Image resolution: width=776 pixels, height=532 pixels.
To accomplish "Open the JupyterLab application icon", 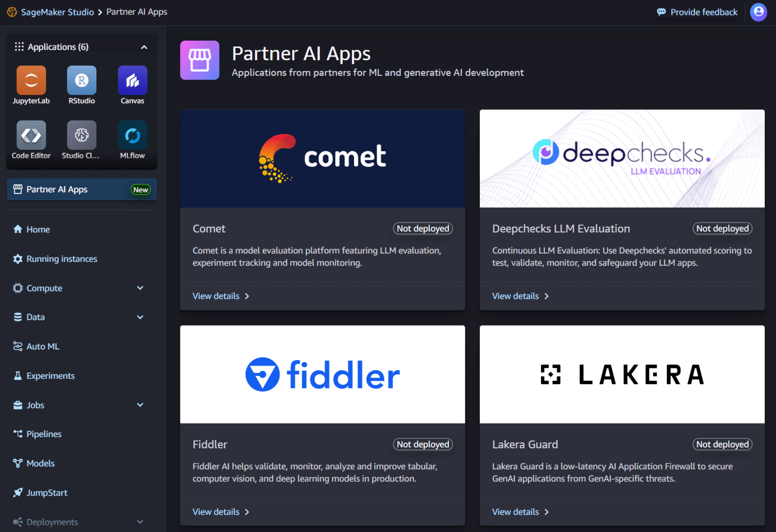I will [31, 80].
